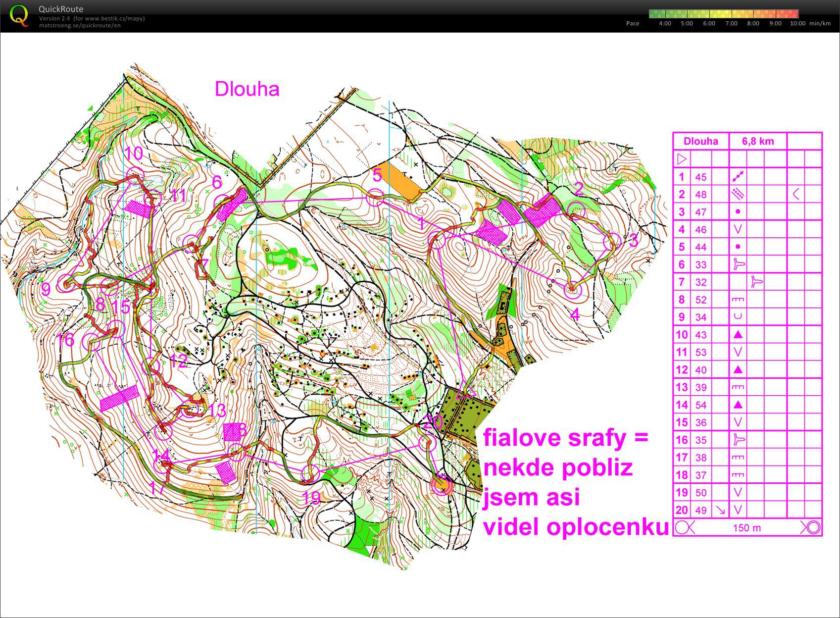Click the finish double circle on the map
Image resolution: width=840 pixels, height=618 pixels.
click(442, 485)
